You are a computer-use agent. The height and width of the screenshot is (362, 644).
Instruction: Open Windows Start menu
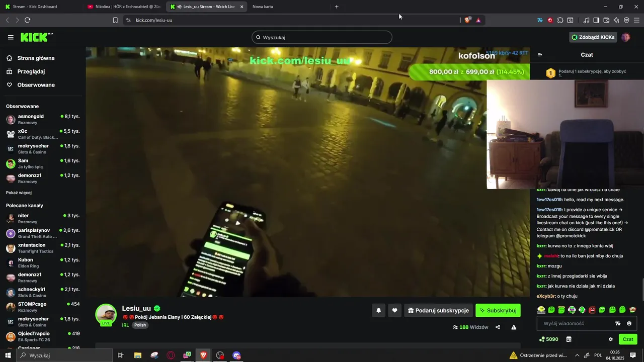8,355
